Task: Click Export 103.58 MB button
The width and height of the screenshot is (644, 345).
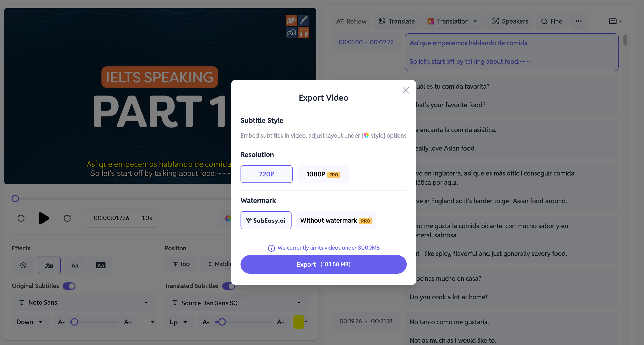Action: coord(323,264)
